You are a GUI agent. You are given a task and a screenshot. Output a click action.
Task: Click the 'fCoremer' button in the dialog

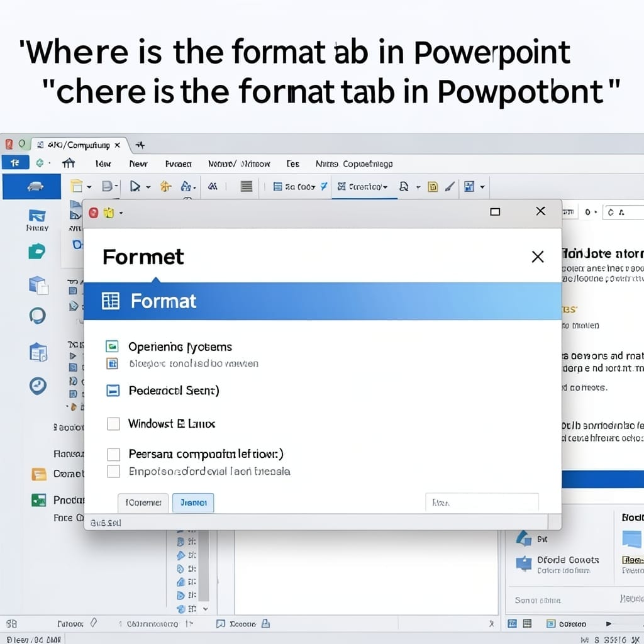143,502
